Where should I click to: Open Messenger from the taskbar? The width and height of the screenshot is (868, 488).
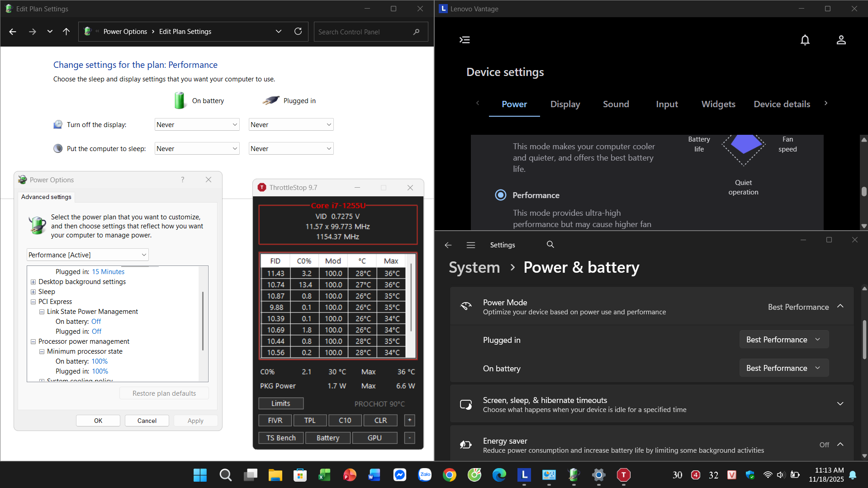point(400,475)
